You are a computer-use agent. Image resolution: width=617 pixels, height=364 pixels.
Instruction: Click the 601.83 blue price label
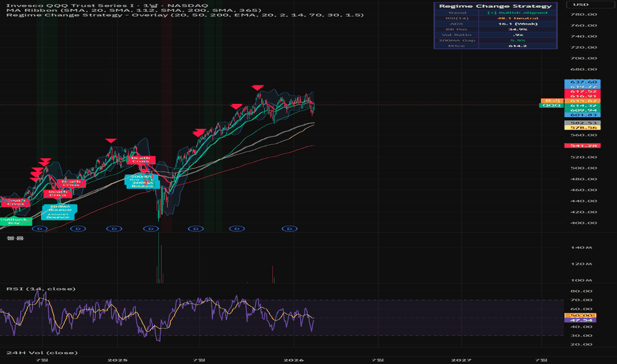pos(583,114)
